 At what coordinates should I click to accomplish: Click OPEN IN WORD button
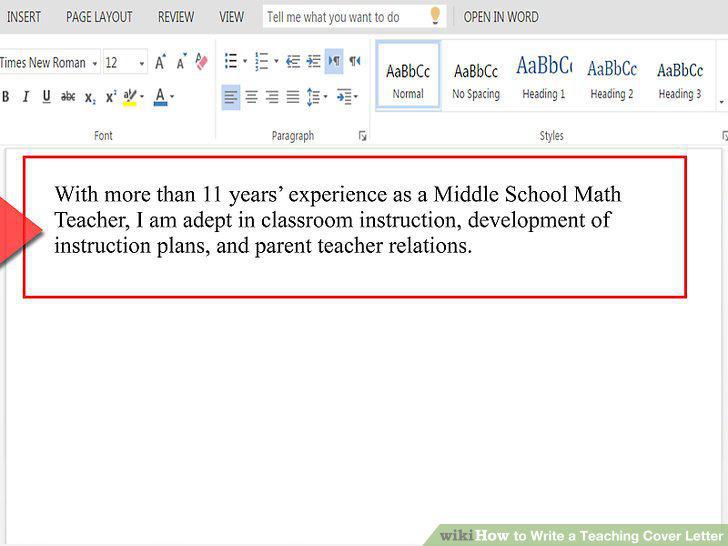pos(501,17)
